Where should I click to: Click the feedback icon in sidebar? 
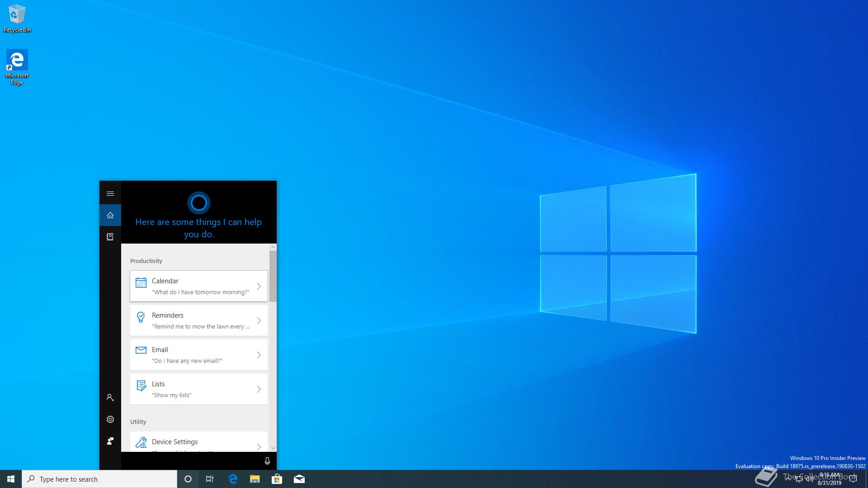(x=110, y=441)
